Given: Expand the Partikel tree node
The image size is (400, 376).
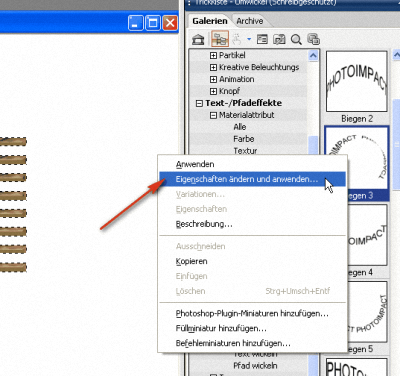Looking at the screenshot, I should point(213,55).
